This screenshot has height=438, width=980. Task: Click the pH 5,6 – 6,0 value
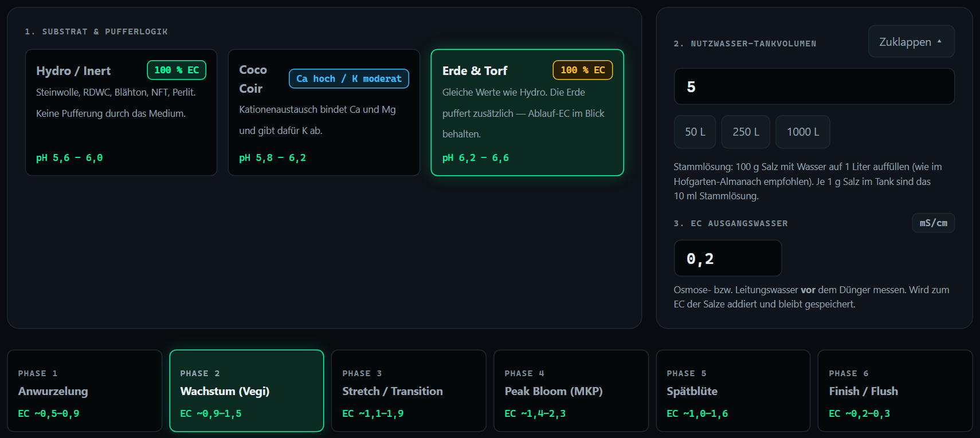(x=69, y=157)
